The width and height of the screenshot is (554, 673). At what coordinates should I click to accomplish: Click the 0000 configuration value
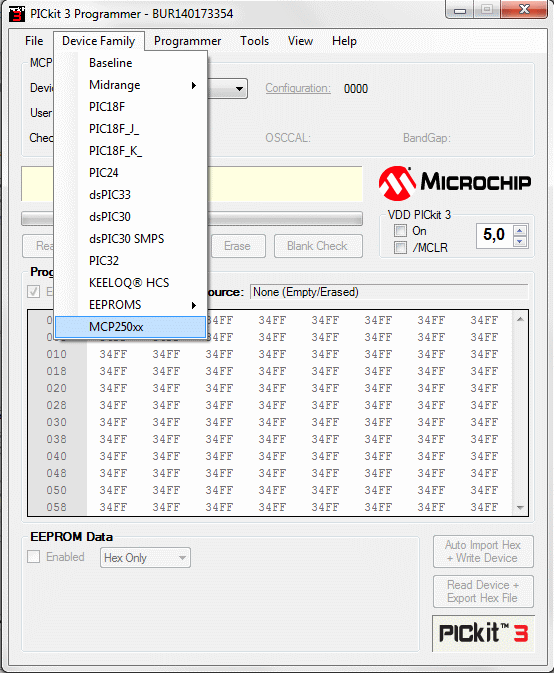pyautogui.click(x=356, y=89)
